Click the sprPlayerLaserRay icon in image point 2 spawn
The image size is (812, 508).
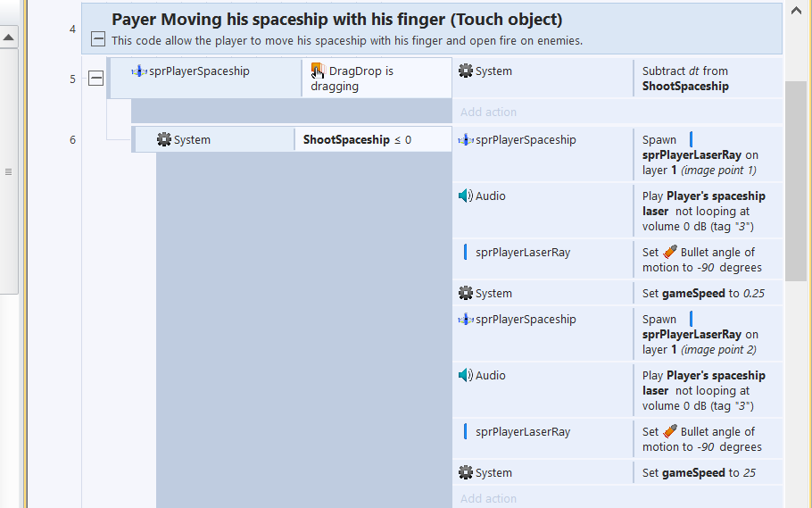(x=692, y=319)
